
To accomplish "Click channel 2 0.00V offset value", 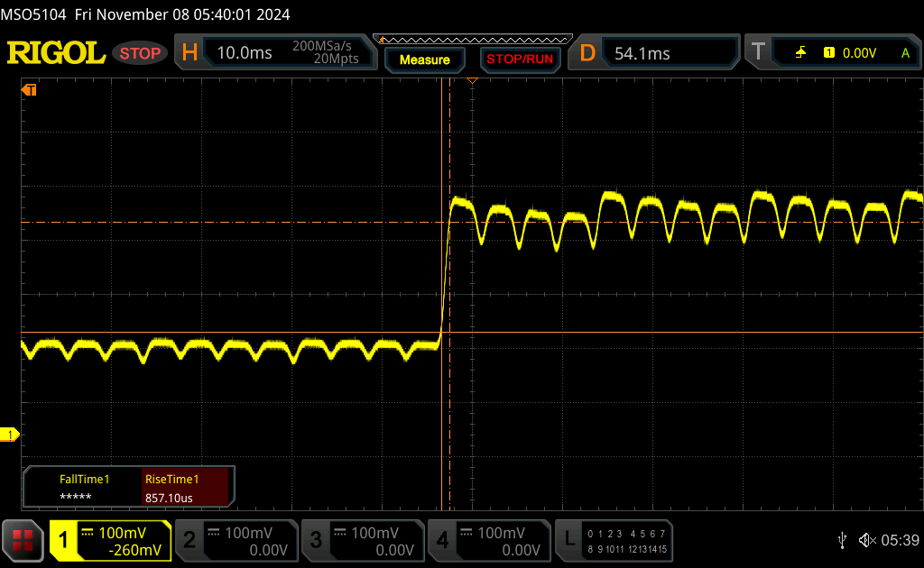I will point(268,550).
